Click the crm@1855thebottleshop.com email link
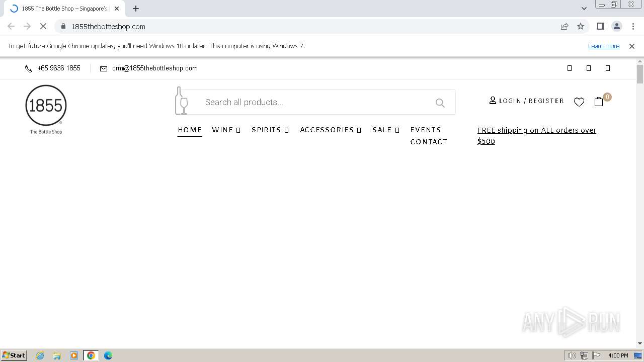 [155, 68]
